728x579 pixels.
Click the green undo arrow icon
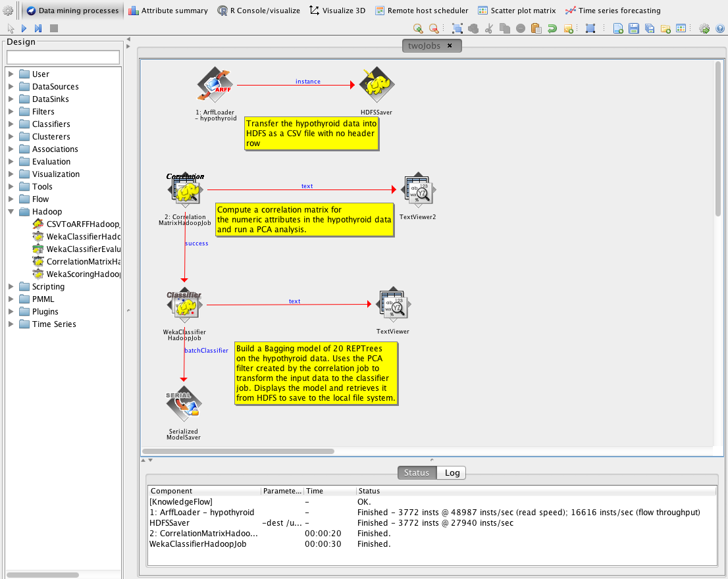[552, 29]
